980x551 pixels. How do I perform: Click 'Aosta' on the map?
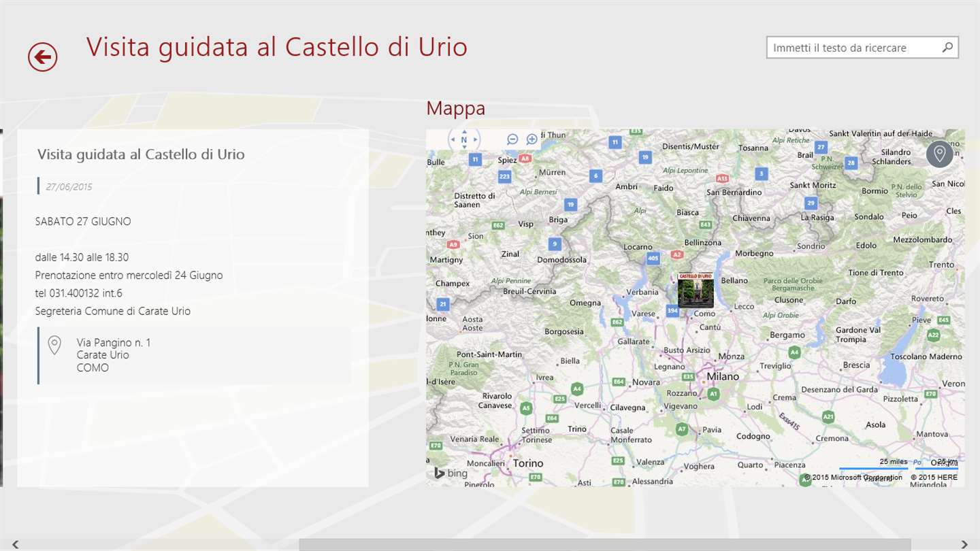tap(472, 319)
